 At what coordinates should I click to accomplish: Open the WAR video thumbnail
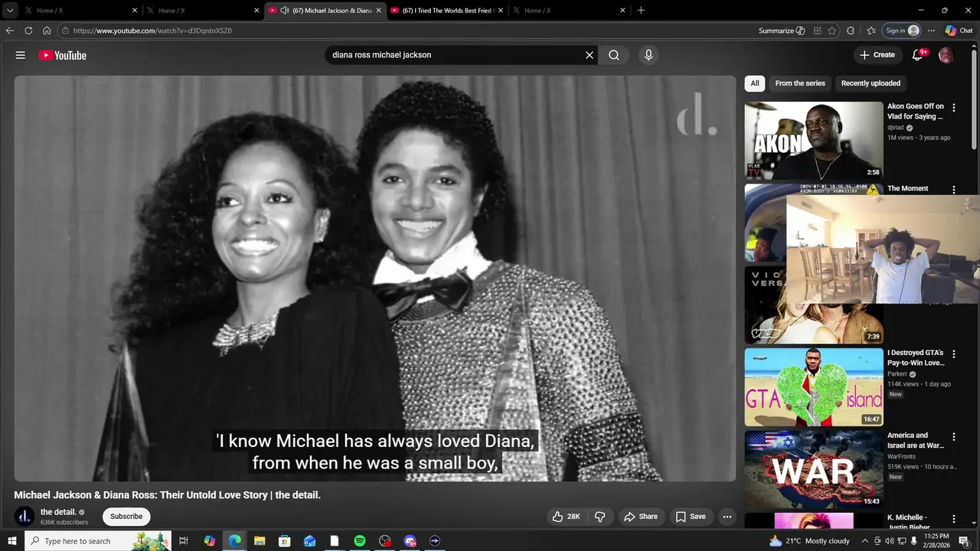click(x=814, y=469)
